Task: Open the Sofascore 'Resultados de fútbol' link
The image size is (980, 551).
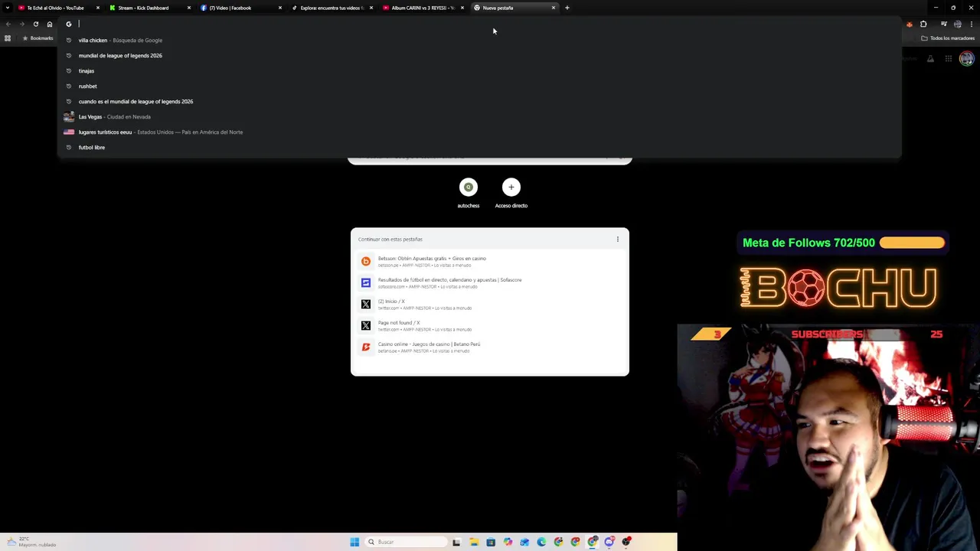Action: click(490, 282)
